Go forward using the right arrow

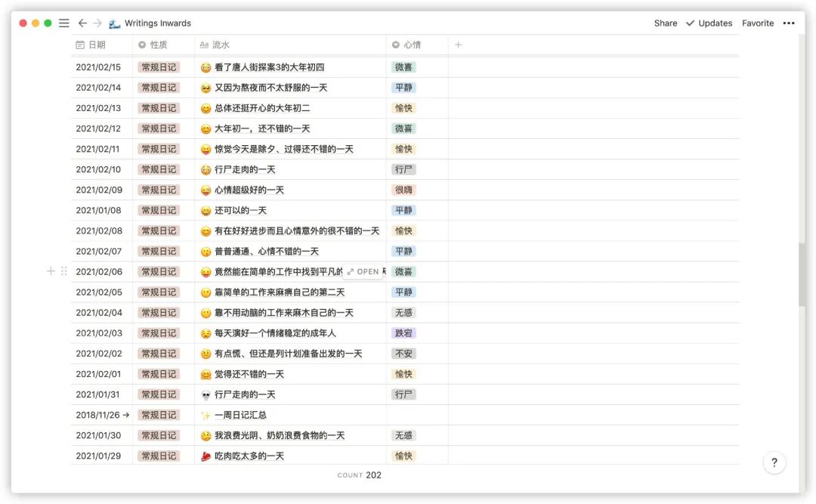click(97, 23)
